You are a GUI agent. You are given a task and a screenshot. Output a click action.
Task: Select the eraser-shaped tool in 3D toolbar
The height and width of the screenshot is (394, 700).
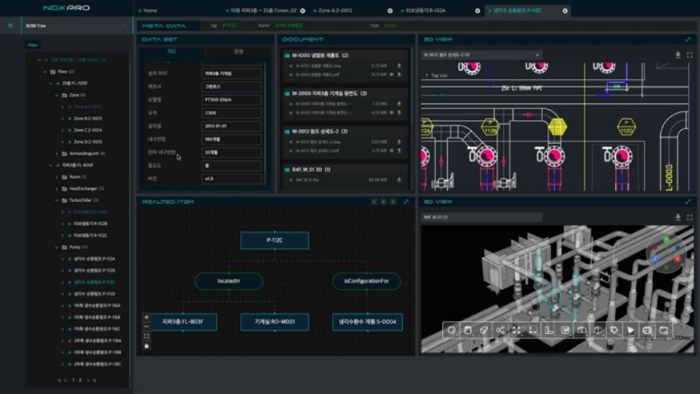click(484, 331)
